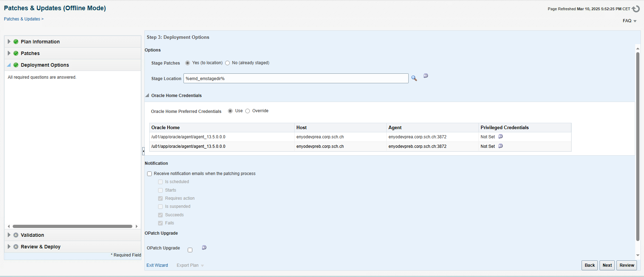Click the page refresh icon
644x277 pixels.
click(x=636, y=9)
